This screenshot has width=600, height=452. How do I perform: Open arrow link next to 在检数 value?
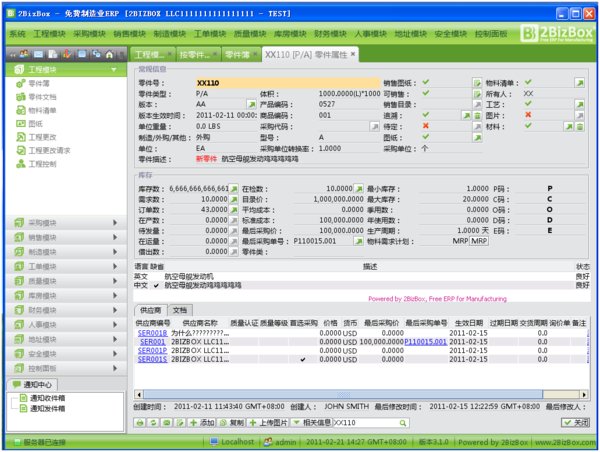click(359, 189)
